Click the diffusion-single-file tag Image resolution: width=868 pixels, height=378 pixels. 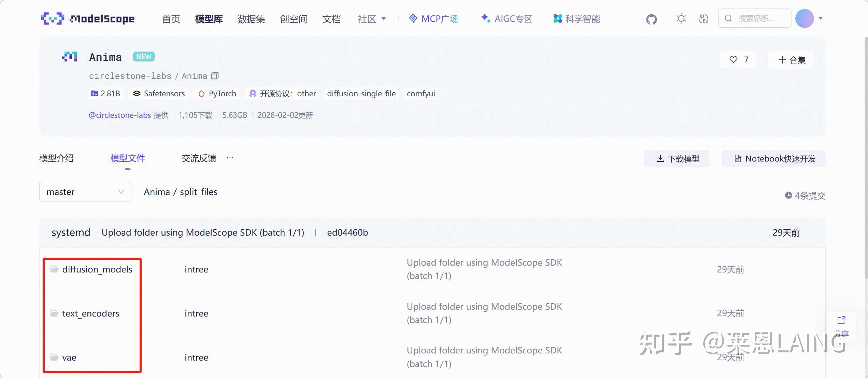pyautogui.click(x=361, y=94)
